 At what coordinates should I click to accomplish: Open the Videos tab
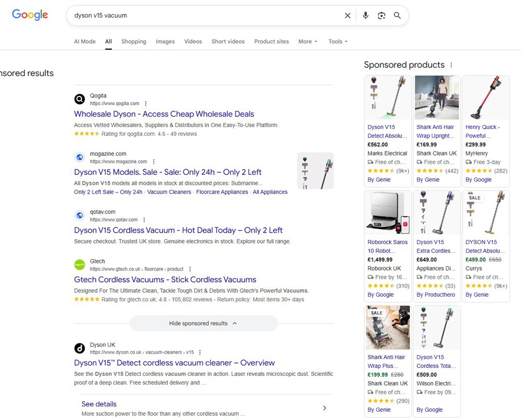click(193, 42)
